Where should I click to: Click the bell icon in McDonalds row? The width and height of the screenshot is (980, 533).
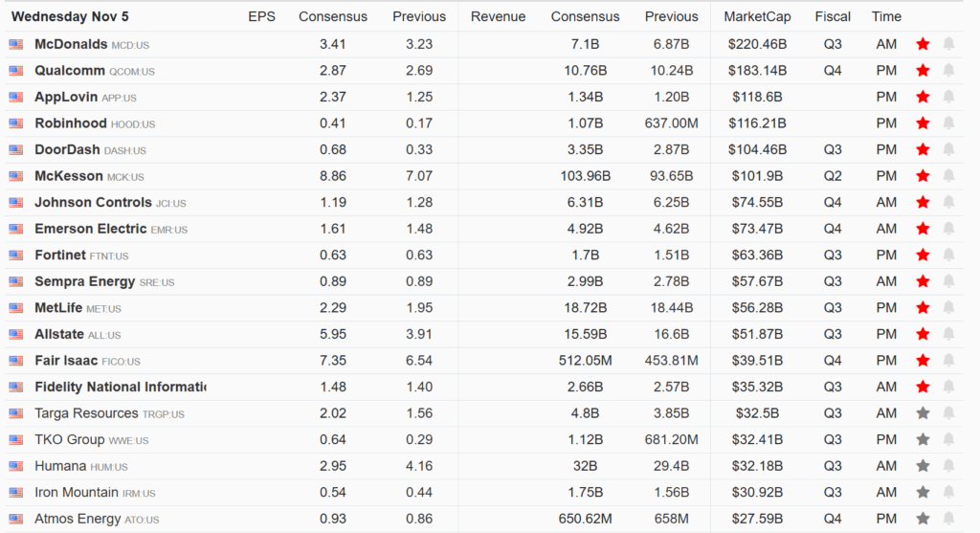pos(948,44)
